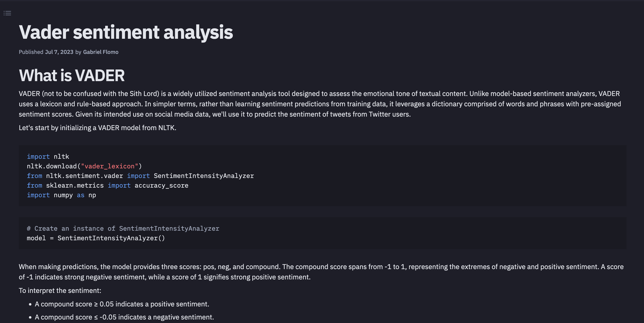
Task: Click the word "nltk.download" in the code
Action: click(52, 166)
